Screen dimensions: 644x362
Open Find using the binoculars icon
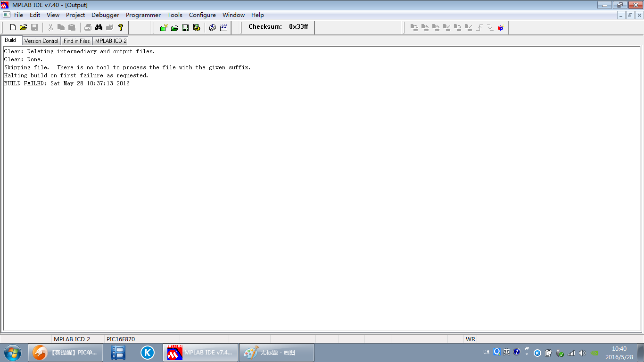point(99,27)
